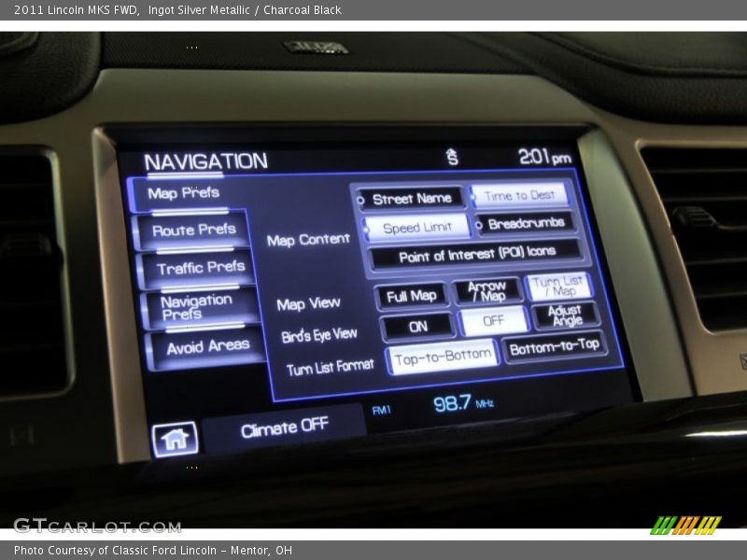747x560 pixels.
Task: Switch to Traffic Prefs tab
Action: click(197, 268)
